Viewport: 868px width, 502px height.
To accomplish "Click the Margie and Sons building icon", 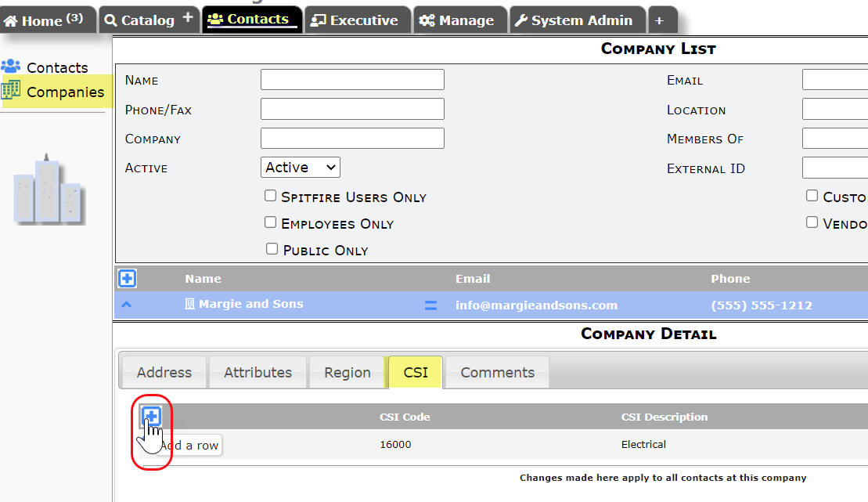I will [x=189, y=304].
